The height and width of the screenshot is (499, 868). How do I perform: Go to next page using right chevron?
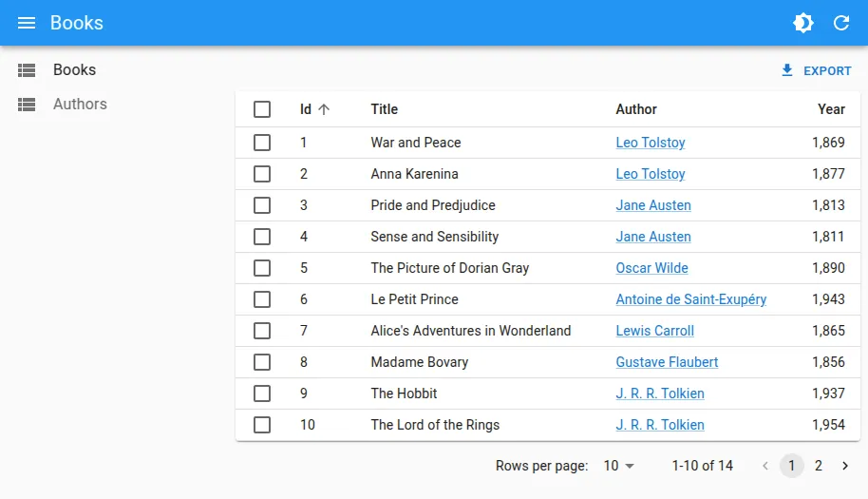(845, 466)
